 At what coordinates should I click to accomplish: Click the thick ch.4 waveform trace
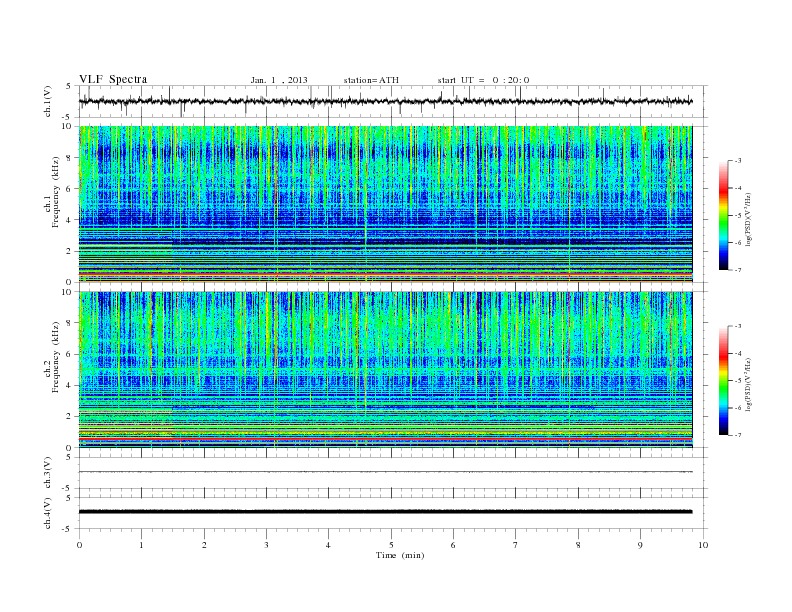(x=385, y=512)
